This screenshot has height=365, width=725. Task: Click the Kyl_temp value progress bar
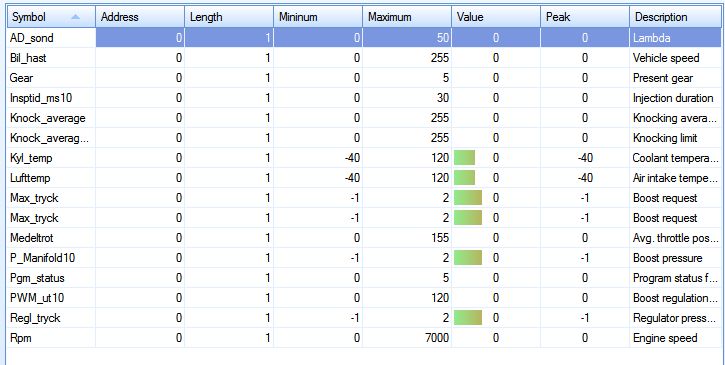click(465, 158)
